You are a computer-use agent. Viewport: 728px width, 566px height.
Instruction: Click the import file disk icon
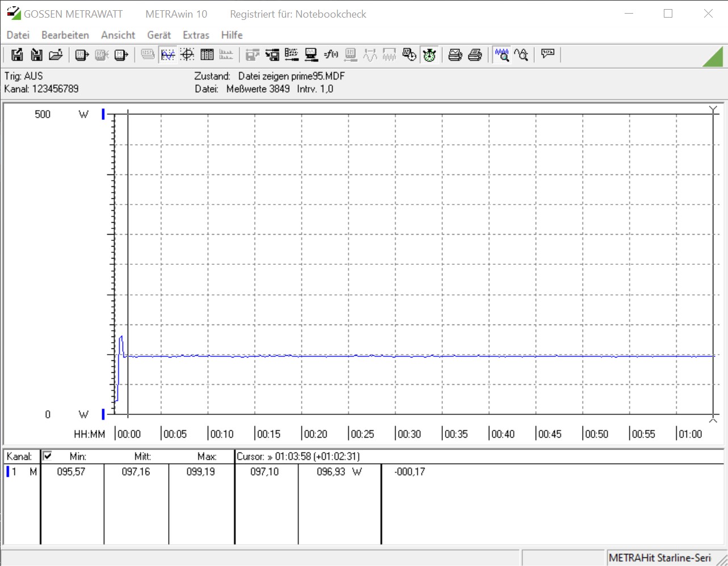36,55
